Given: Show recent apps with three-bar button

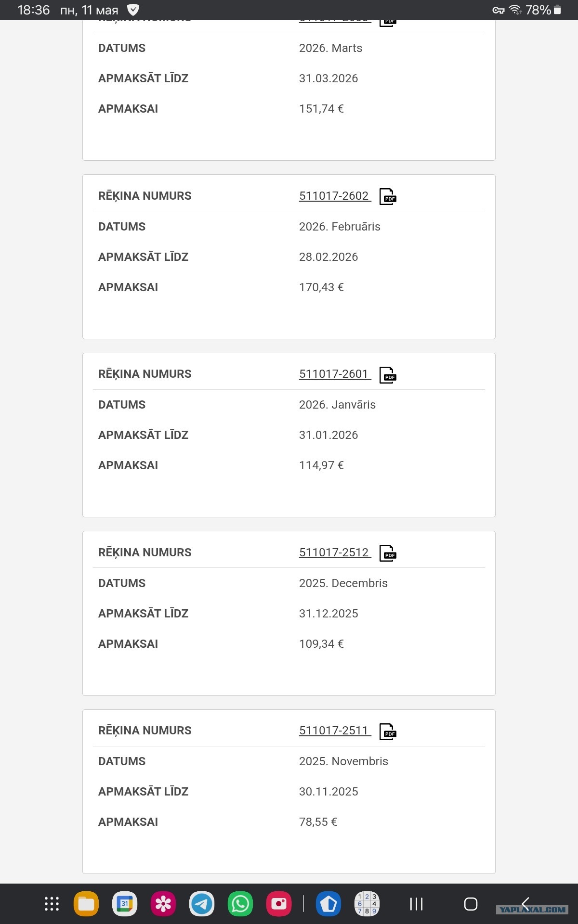Looking at the screenshot, I should tap(416, 904).
